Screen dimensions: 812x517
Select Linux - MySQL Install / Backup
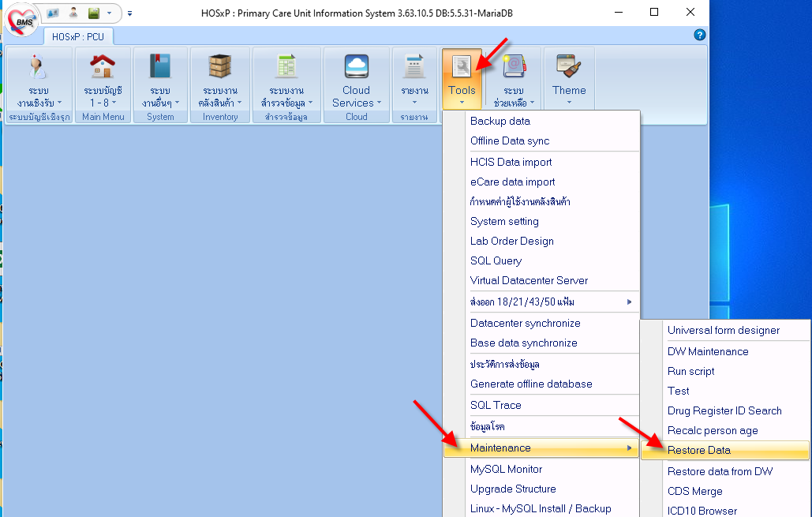(541, 508)
